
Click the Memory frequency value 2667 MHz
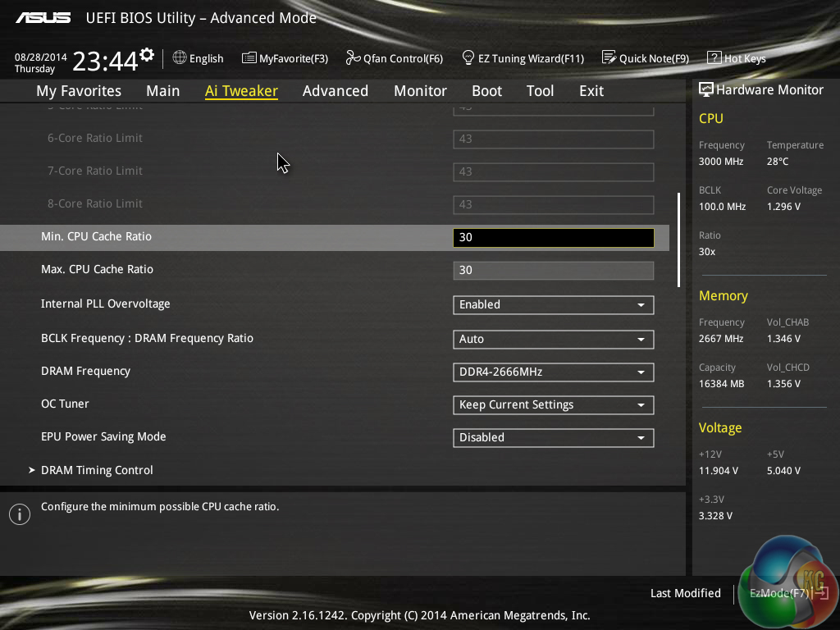(x=721, y=339)
